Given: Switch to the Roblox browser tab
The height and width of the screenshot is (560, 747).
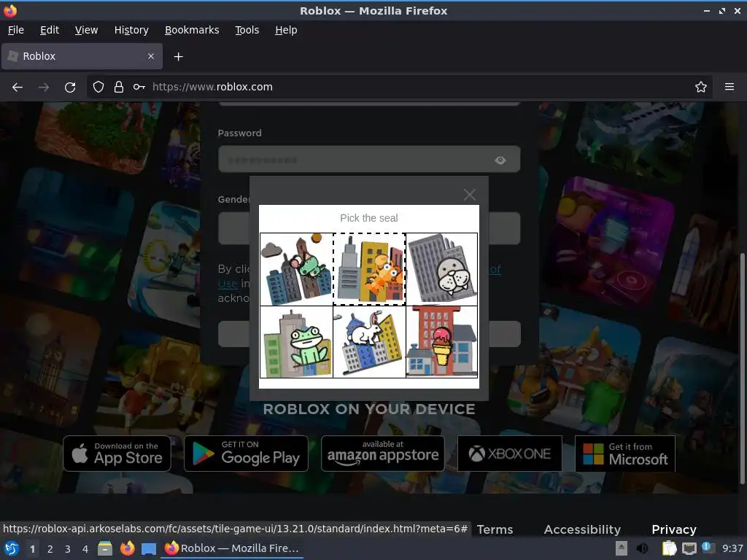Looking at the screenshot, I should pos(82,56).
